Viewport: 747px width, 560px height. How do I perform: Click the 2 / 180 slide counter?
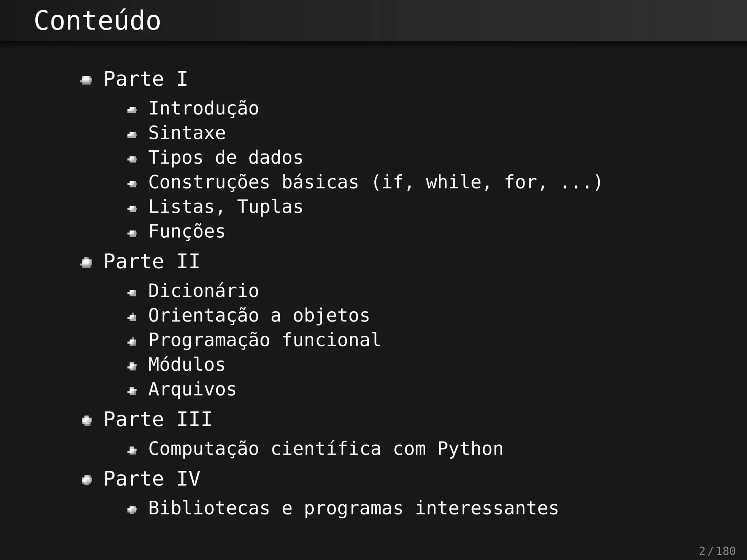point(717,551)
